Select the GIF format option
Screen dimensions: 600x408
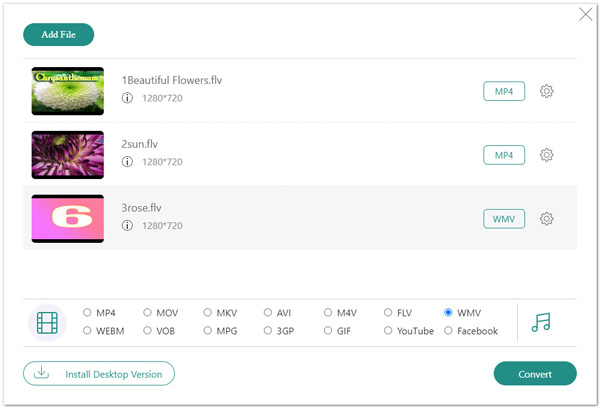click(x=328, y=331)
